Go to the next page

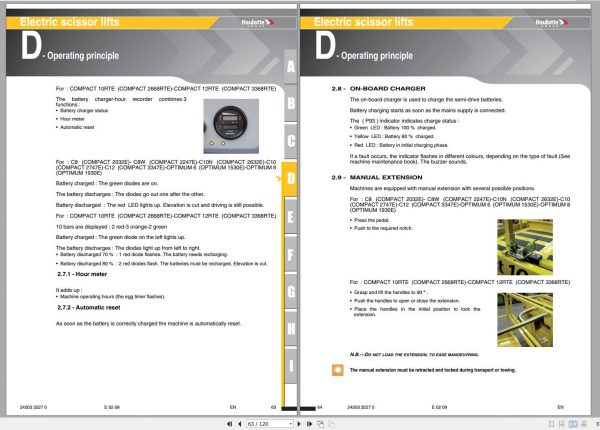coord(299,424)
